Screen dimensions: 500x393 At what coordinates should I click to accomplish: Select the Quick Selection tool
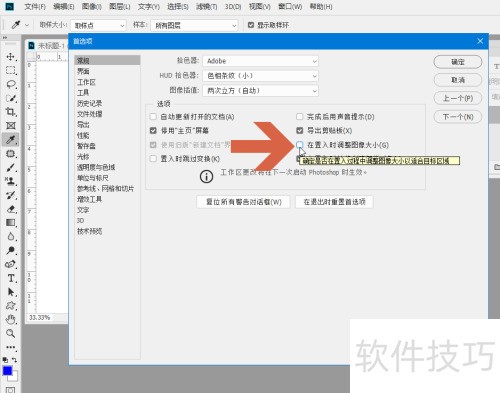10,98
